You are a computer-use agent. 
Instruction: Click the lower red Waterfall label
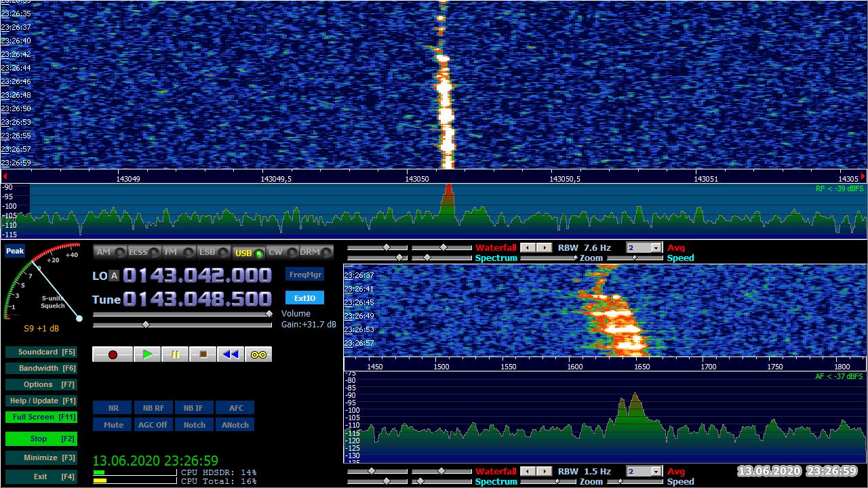tap(496, 472)
